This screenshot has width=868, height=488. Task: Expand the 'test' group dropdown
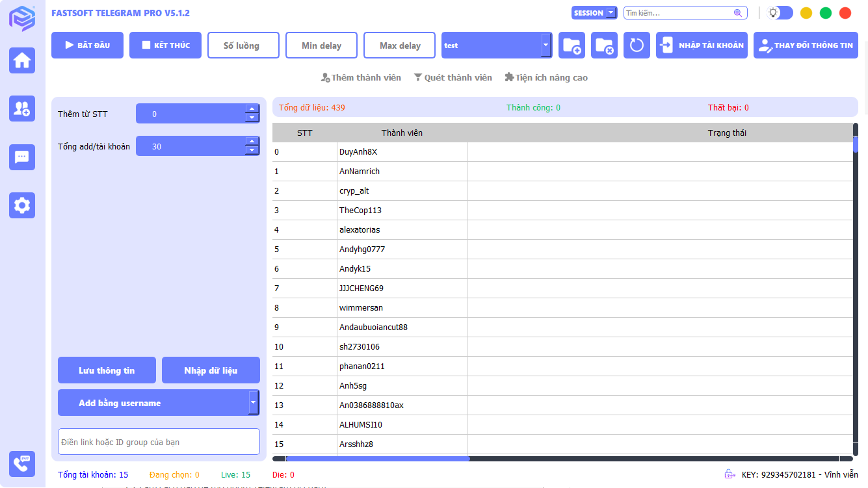point(546,45)
